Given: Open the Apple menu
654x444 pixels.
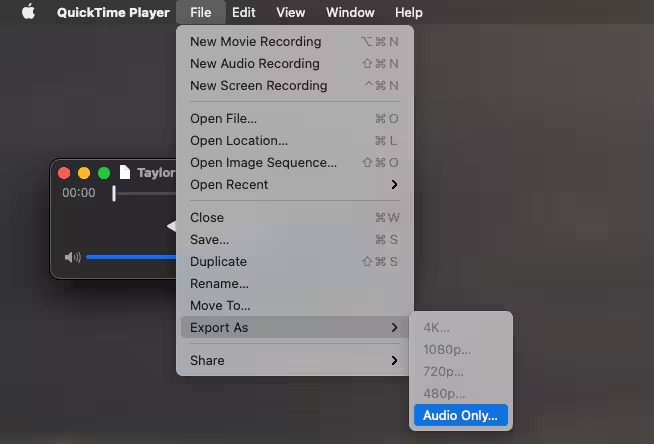Looking at the screenshot, I should point(28,12).
